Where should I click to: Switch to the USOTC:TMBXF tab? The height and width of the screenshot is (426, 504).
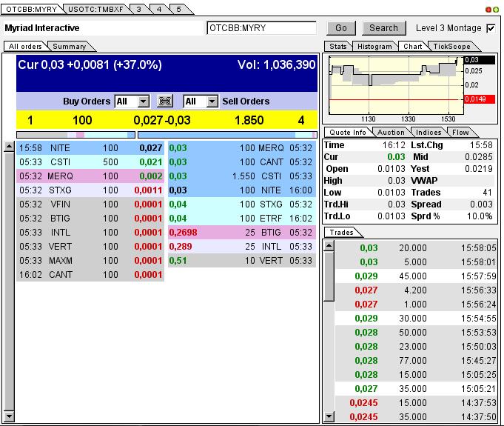pos(95,9)
